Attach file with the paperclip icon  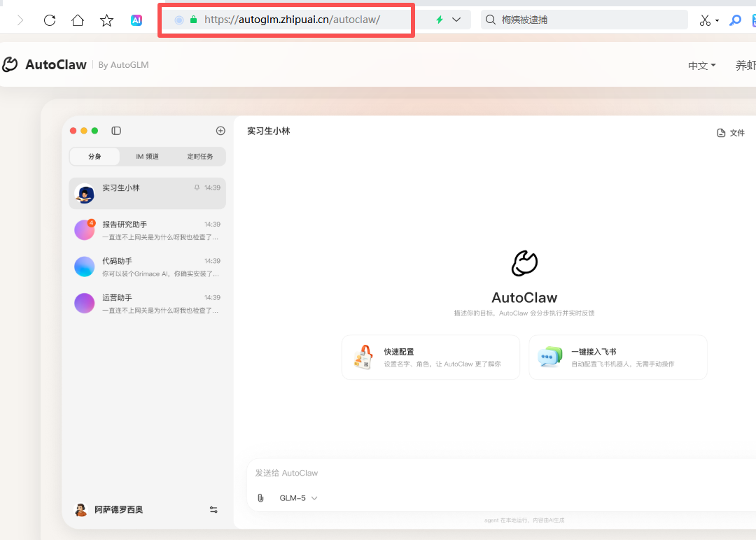pos(260,498)
